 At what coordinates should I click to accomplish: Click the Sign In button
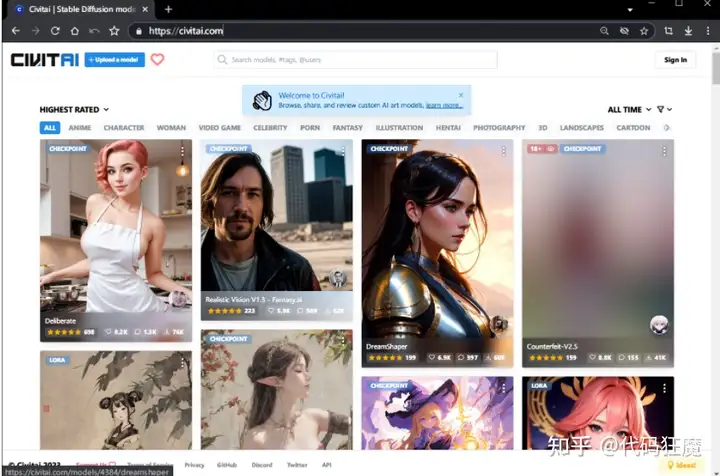675,60
